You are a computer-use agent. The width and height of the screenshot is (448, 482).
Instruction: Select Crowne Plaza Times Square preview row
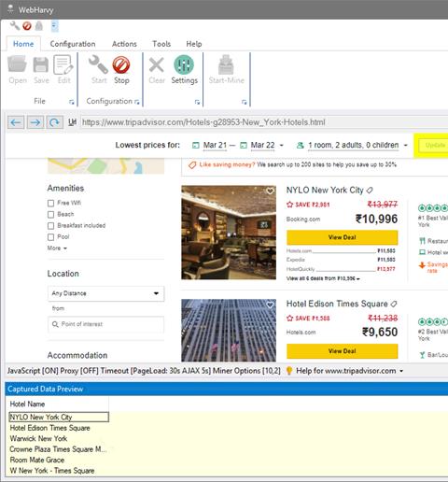point(59,449)
